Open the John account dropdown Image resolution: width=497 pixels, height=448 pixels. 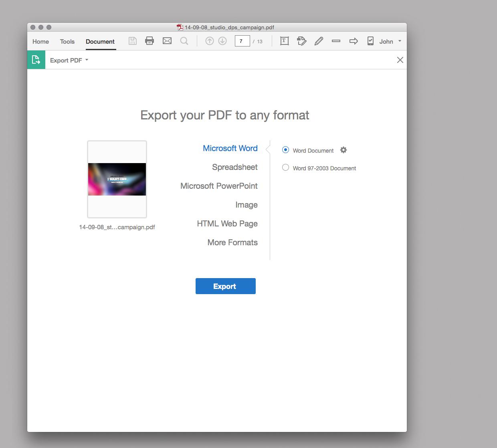pos(390,41)
